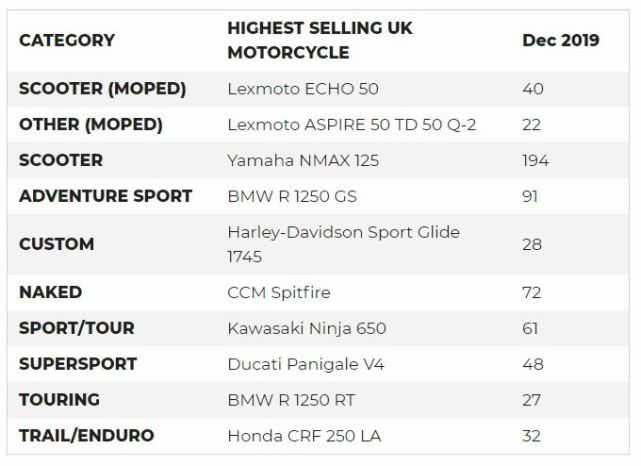
Task: Click the SUPERSPORT category cell
Action: coord(78,364)
